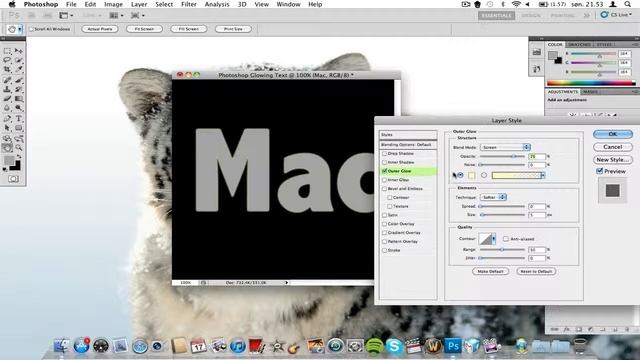Open the Trash in the Dock
The width and height of the screenshot is (640, 360).
click(580, 346)
